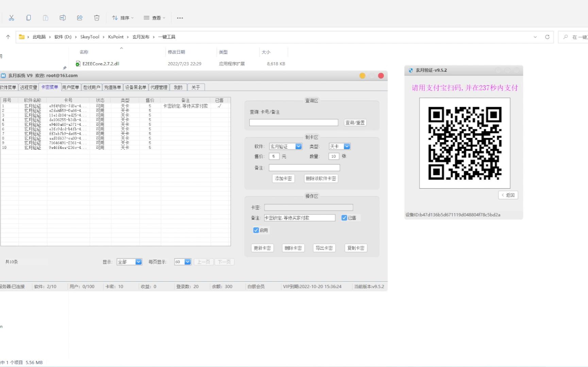
Task: Expand chevron after 此电脑 in breadcrumb
Action: point(50,37)
